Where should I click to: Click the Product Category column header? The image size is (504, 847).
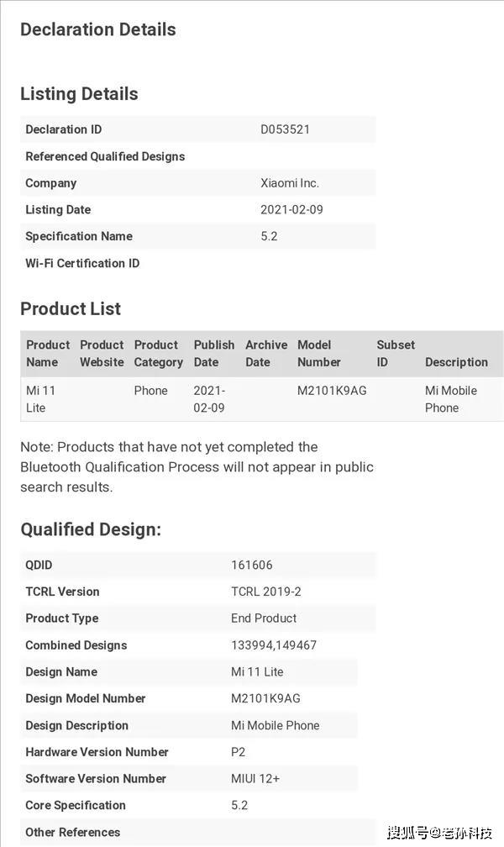coord(158,354)
